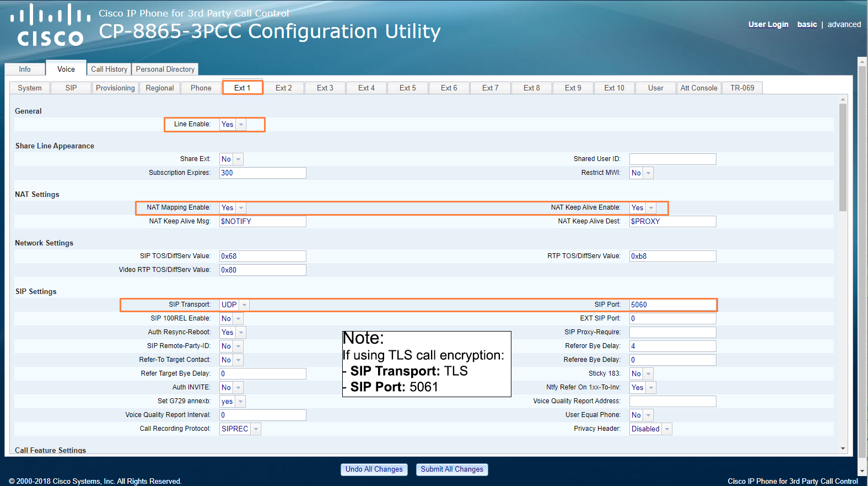Open the Refer-To Target Contact dropdown

tap(231, 360)
